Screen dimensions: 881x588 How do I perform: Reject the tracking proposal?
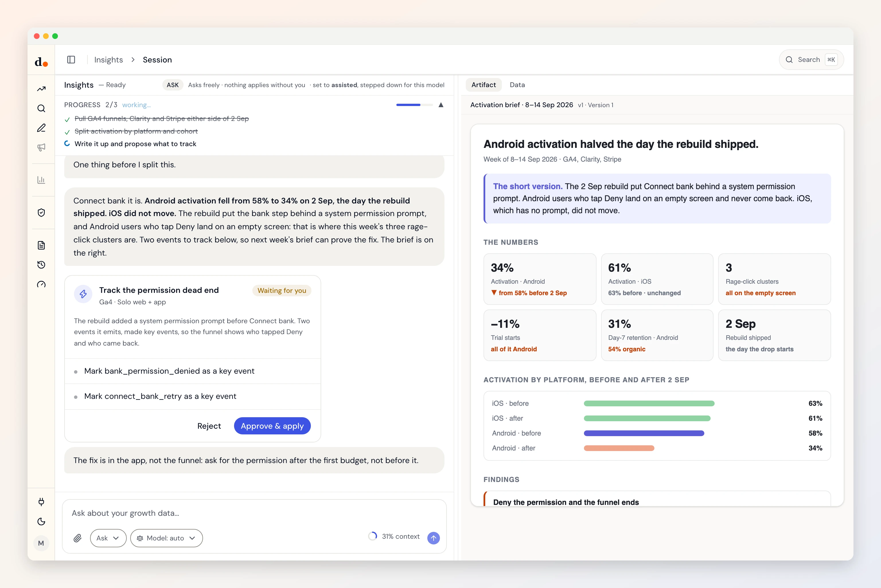point(209,426)
